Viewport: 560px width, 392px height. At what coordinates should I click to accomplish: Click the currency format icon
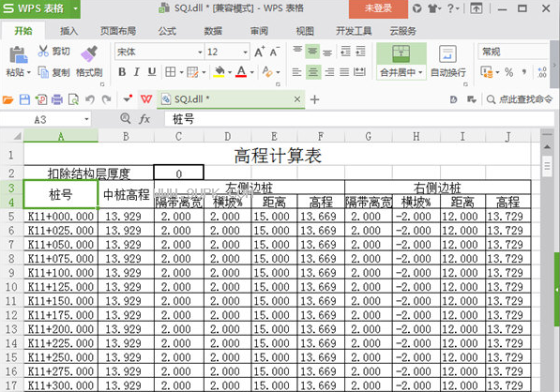(x=487, y=72)
